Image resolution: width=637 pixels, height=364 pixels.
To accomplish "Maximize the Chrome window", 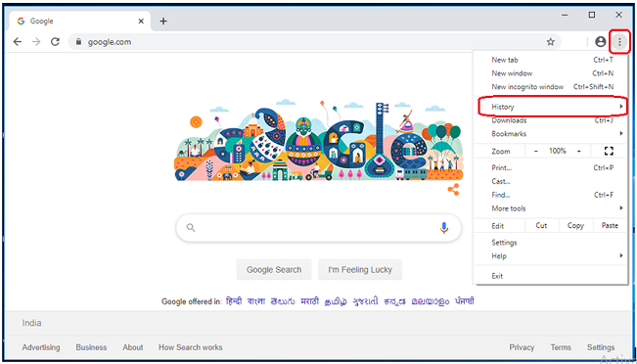I will point(592,15).
